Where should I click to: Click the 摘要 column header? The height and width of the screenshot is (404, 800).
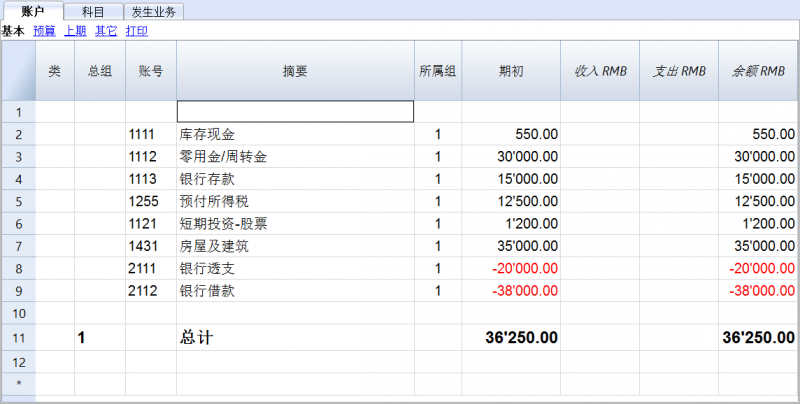point(295,71)
